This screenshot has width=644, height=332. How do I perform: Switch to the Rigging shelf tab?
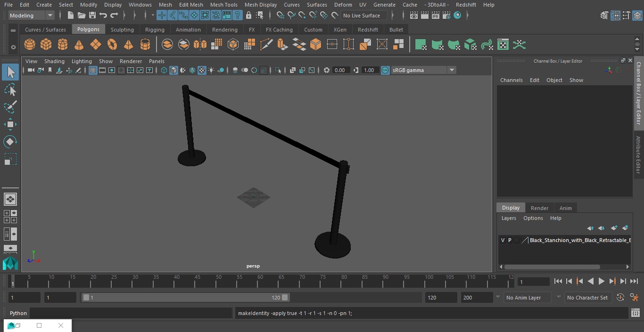tap(155, 30)
